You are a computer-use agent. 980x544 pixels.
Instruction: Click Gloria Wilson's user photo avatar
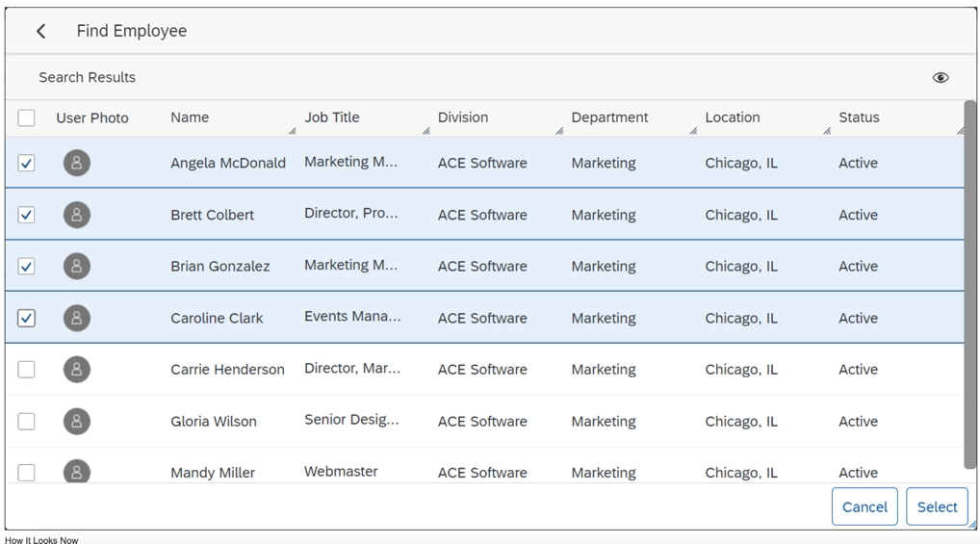pyautogui.click(x=77, y=421)
